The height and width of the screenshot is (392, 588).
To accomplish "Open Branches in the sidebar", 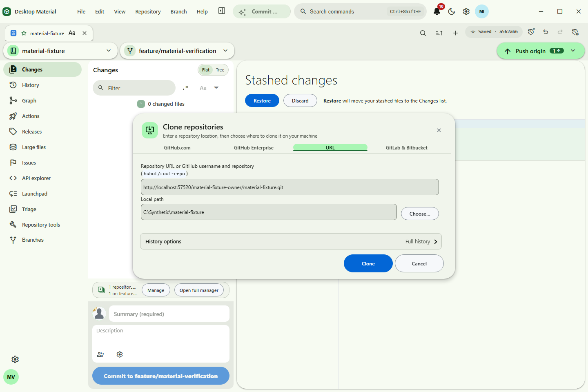I will pos(42,240).
